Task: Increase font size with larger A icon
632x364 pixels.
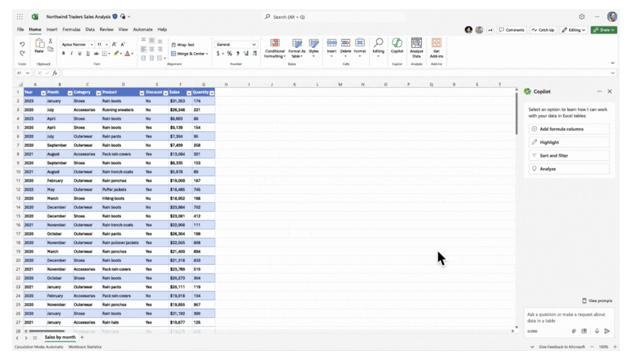Action: [x=114, y=44]
